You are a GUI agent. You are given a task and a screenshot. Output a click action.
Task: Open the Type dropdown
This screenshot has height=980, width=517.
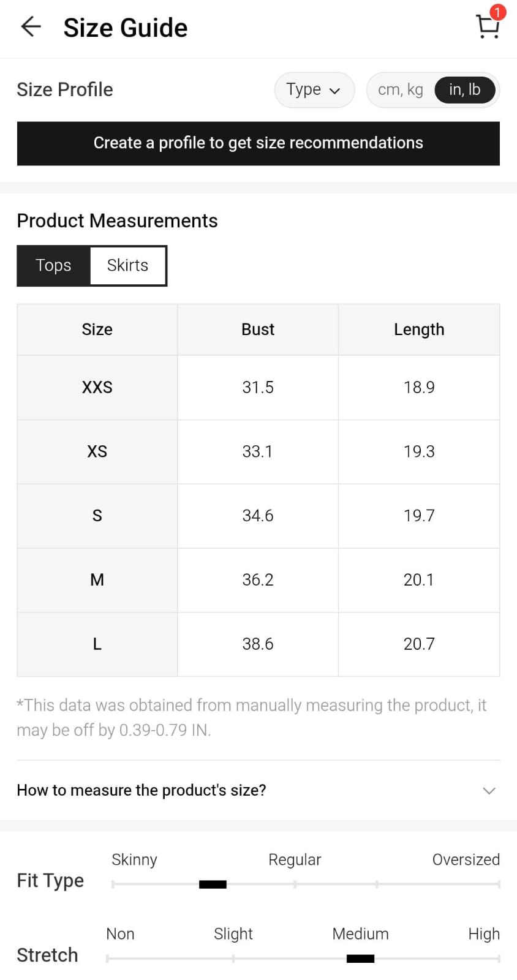coord(314,90)
